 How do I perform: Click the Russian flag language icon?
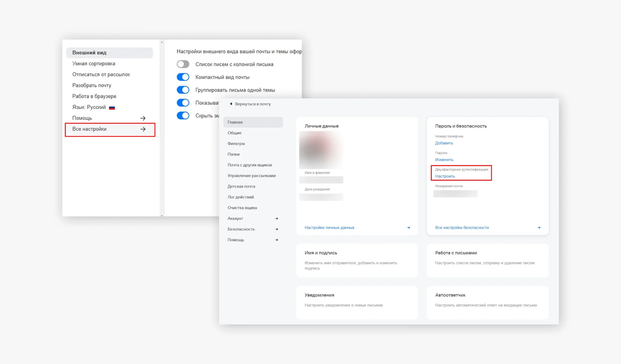[112, 107]
